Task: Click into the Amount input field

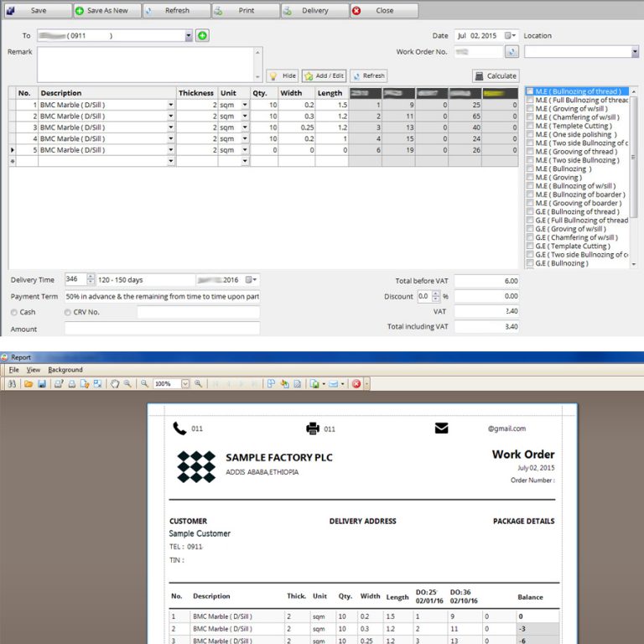Action: point(162,328)
